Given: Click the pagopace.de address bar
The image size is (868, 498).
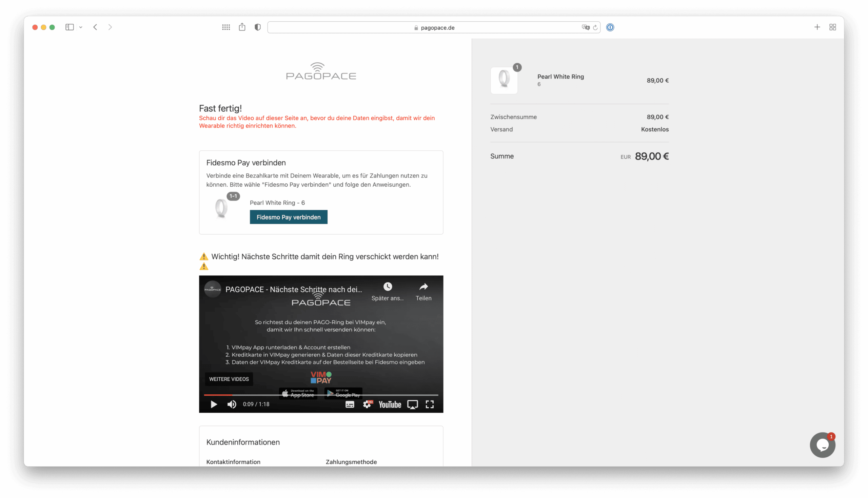Looking at the screenshot, I should [434, 27].
